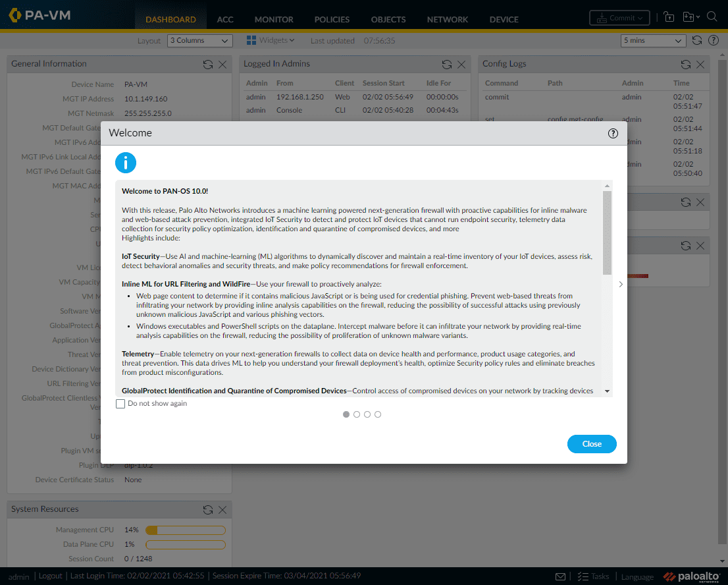Click the Logout link in status bar
This screenshot has width=728, height=585.
[x=50, y=576]
